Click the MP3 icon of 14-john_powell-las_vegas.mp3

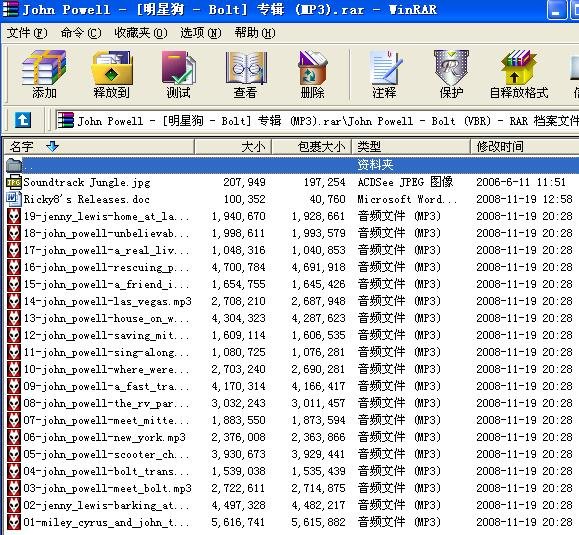pyautogui.click(x=14, y=301)
